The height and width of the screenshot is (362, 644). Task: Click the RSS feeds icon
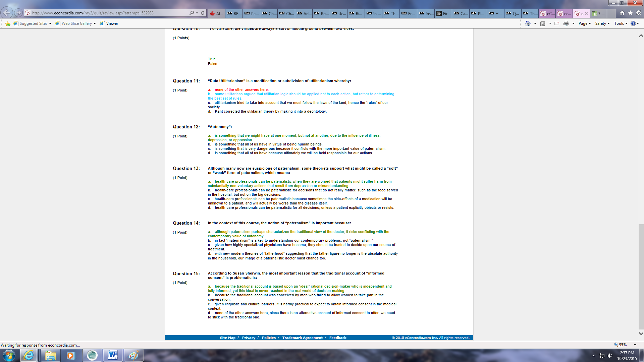click(543, 23)
